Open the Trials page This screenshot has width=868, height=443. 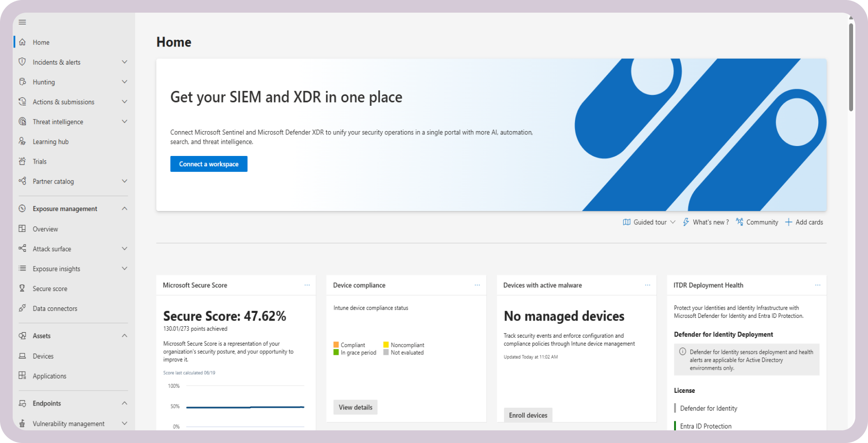(39, 161)
